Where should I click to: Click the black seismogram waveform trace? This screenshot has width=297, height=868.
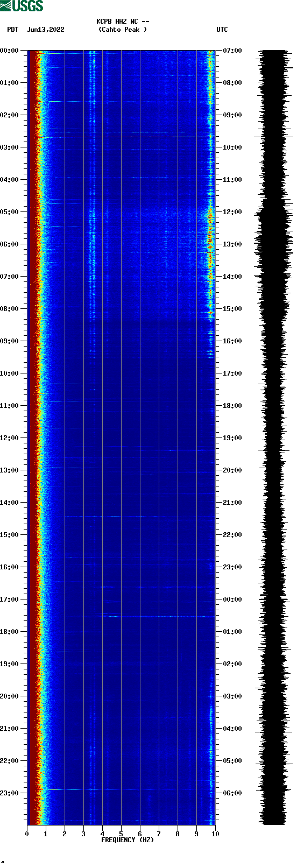(x=273, y=437)
